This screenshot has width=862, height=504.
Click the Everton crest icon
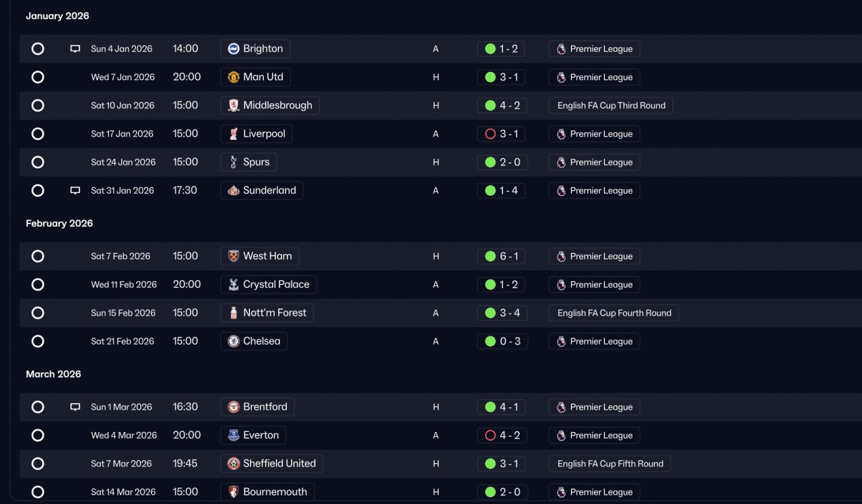pos(234,435)
